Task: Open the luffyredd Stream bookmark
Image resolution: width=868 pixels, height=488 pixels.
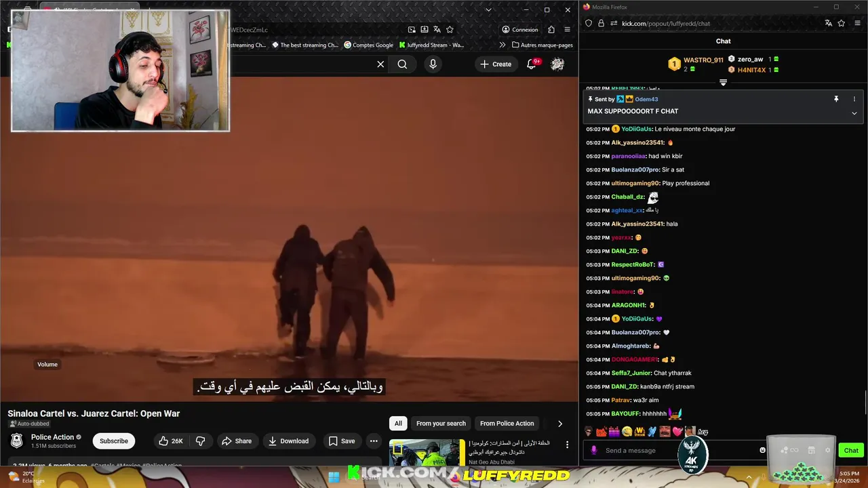Action: [431, 45]
